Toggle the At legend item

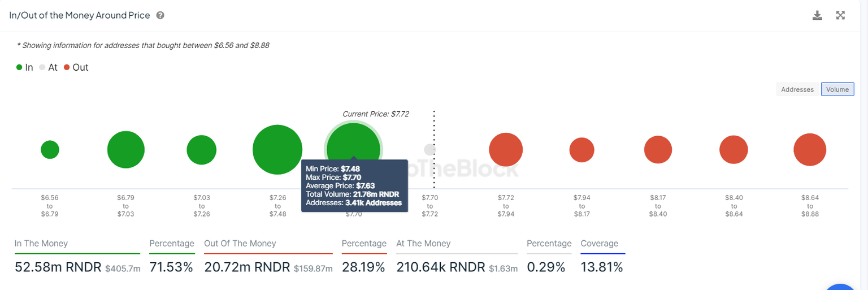coord(49,67)
